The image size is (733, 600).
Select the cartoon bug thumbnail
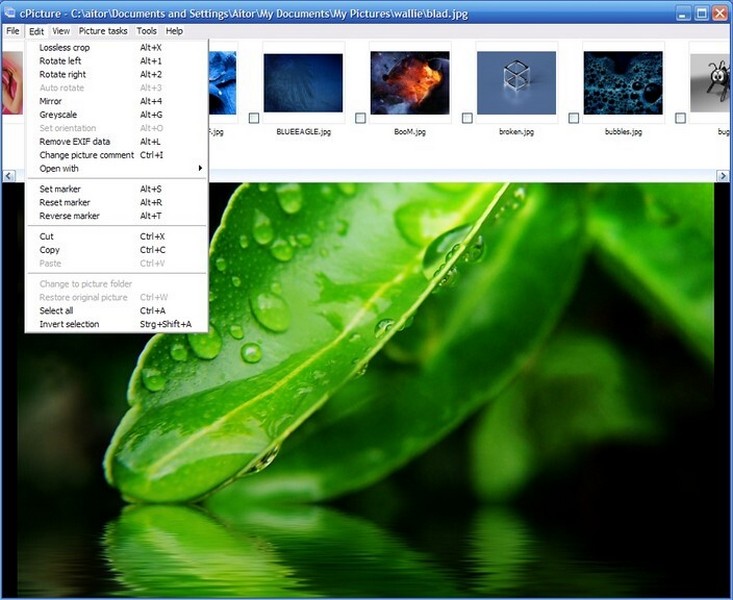[x=710, y=83]
